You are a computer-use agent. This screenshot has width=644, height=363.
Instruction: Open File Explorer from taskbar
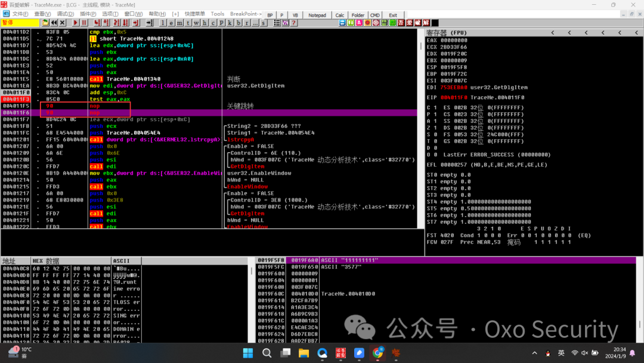tap(304, 353)
